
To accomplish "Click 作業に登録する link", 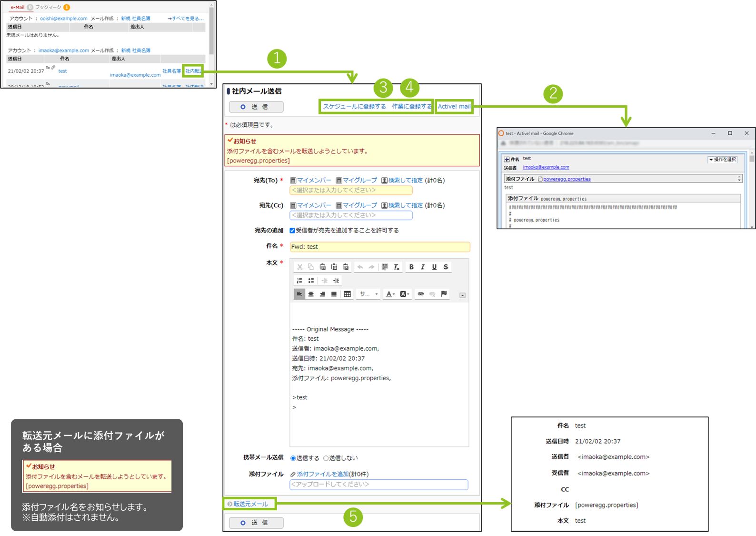I will [411, 107].
